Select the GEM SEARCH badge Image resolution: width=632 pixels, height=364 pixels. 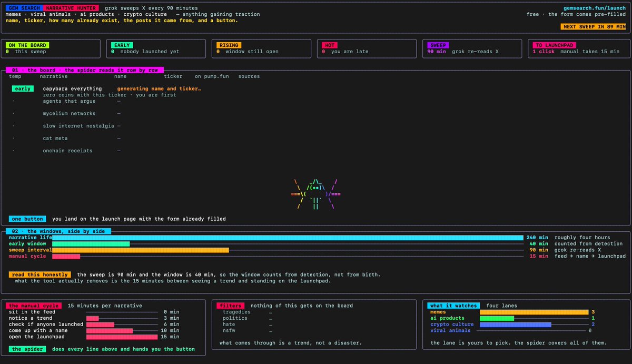click(23, 8)
